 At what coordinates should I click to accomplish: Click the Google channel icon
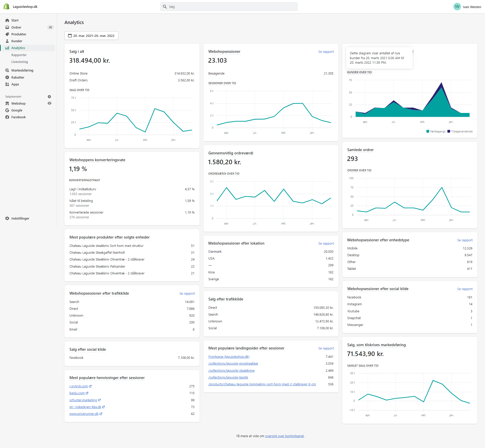click(7, 110)
